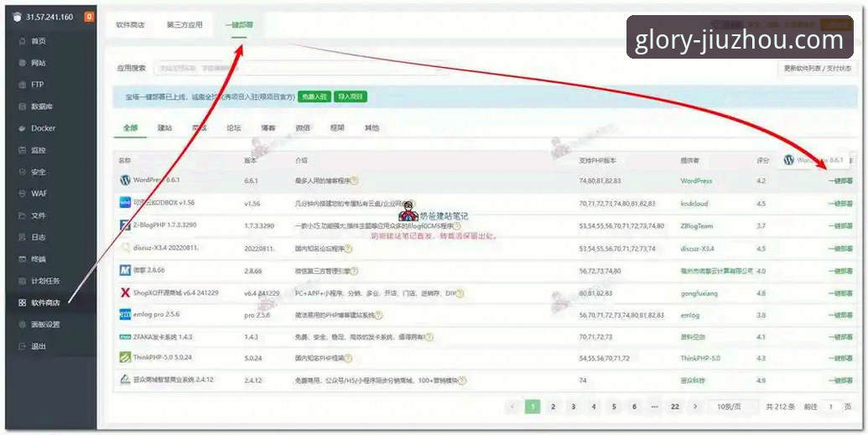Click the green 免费入驻 button
This screenshot has width=868, height=435.
click(314, 97)
